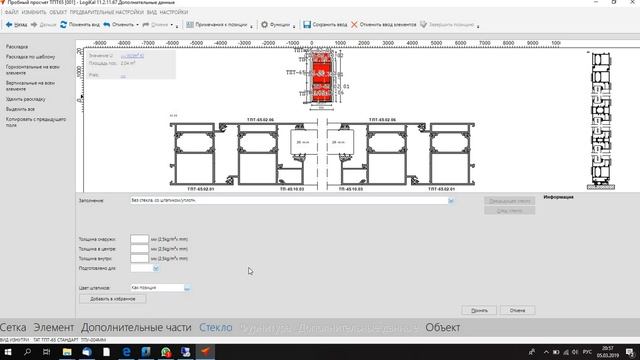Click the Толщина в центре input field
This screenshot has height=360, width=640.
pos(139,249)
